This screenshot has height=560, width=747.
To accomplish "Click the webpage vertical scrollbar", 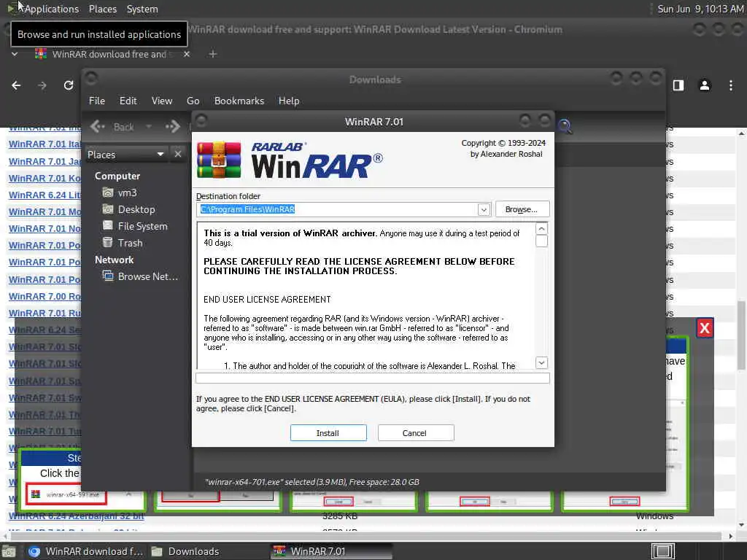I will point(741,335).
